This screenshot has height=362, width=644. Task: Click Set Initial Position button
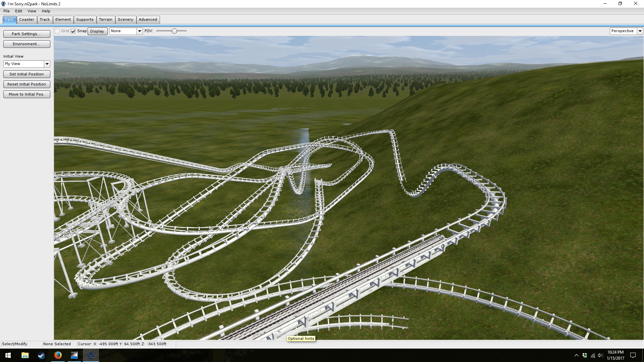[26, 74]
